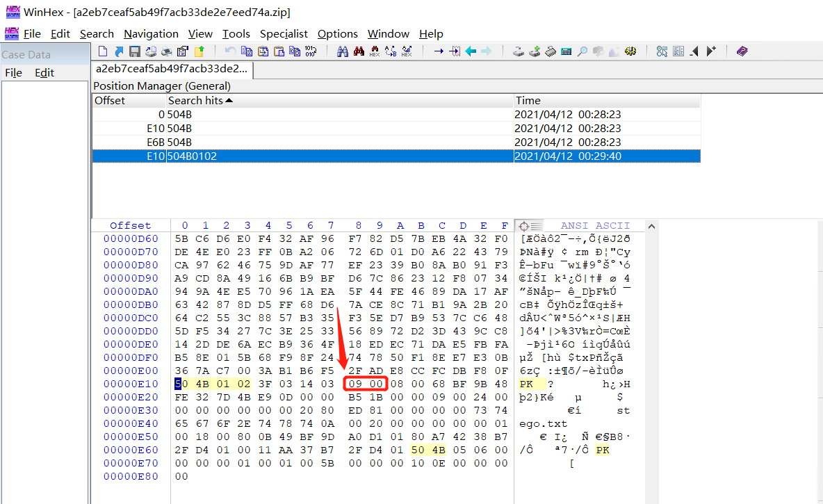The image size is (823, 504).
Task: Open the Case Data Edit menu
Action: click(x=45, y=72)
